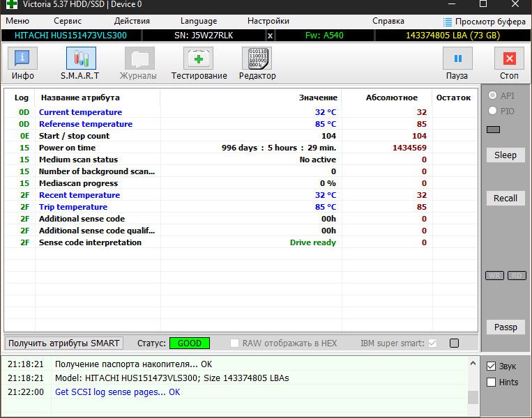Screen dimensions: 532x418
Task: Select the Number of background scan row
Action: [x=241, y=171]
